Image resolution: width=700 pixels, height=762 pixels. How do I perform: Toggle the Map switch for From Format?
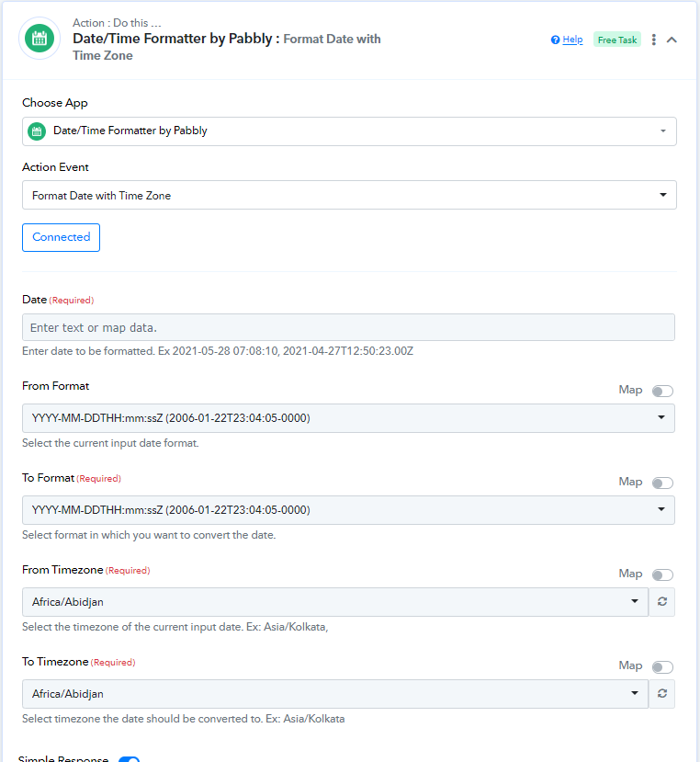coord(662,392)
